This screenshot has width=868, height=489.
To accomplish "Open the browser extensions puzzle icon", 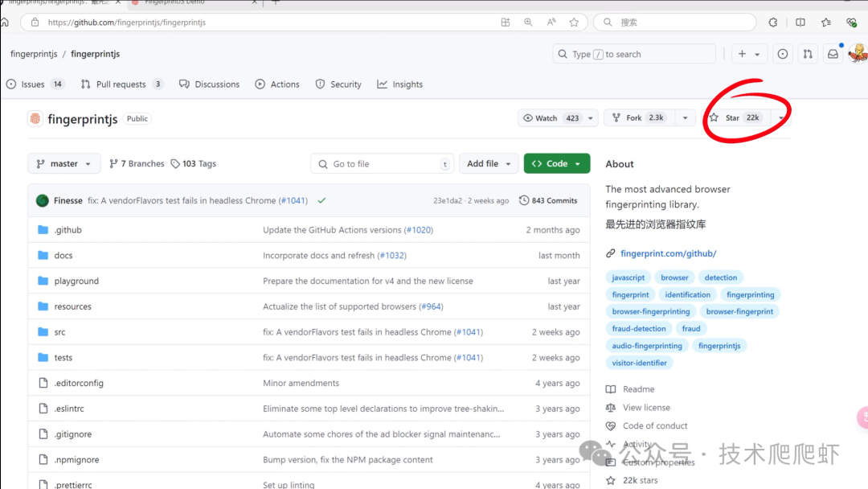I will pyautogui.click(x=773, y=23).
